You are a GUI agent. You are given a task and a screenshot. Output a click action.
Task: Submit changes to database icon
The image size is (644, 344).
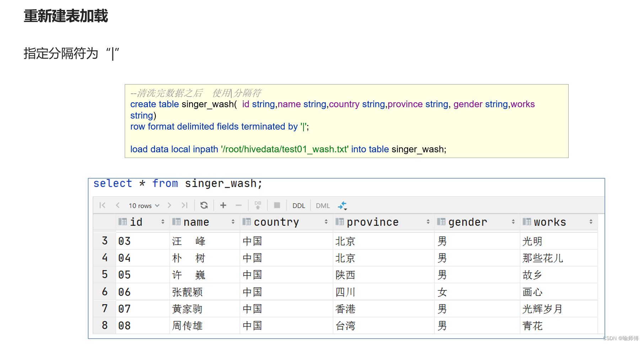(258, 205)
